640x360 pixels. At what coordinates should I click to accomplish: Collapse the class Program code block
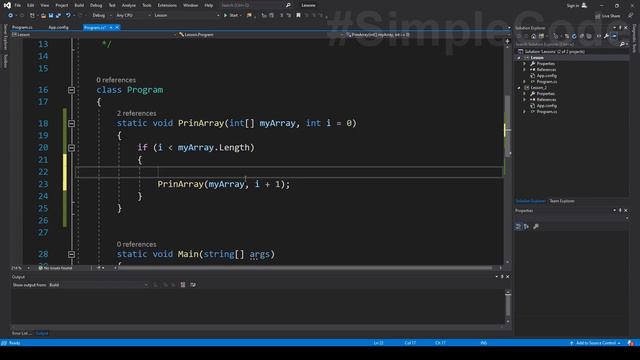71,90
